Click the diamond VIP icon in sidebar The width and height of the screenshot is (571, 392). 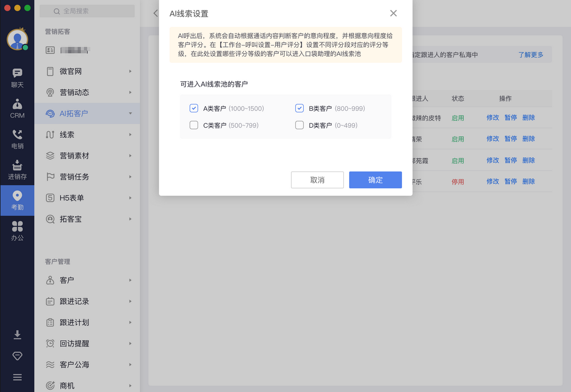click(17, 356)
